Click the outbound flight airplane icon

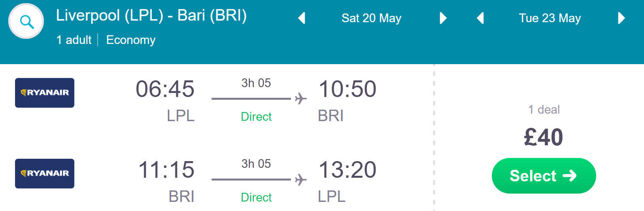[301, 99]
